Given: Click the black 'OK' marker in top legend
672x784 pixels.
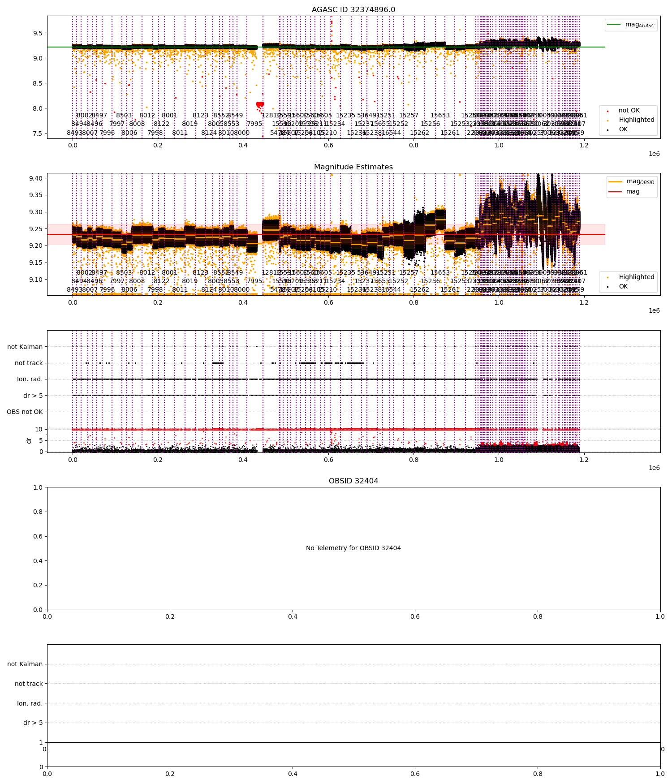Looking at the screenshot, I should (x=608, y=129).
